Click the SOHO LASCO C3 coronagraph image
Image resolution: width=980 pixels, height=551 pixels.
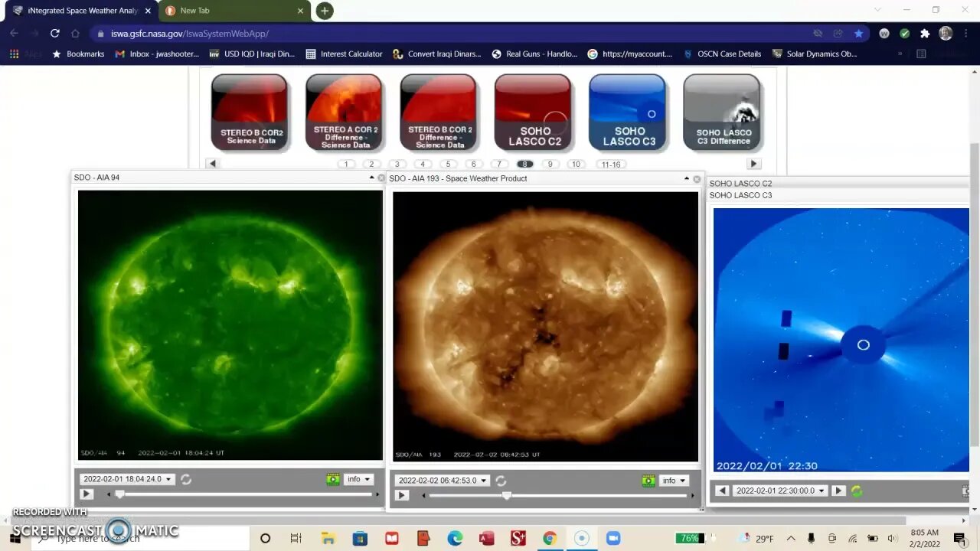click(x=841, y=340)
